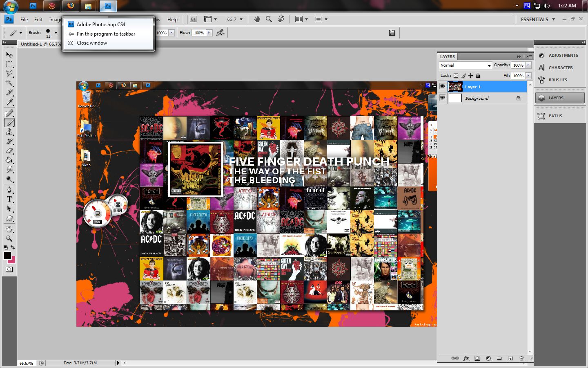This screenshot has width=588, height=368.
Task: Select the Brush tool in toolbox
Action: pyautogui.click(x=9, y=122)
